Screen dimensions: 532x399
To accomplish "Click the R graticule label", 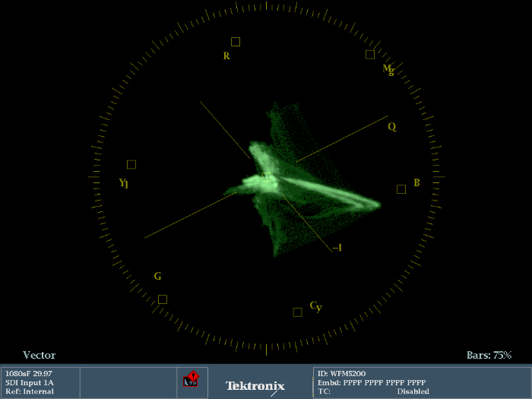I will [226, 55].
